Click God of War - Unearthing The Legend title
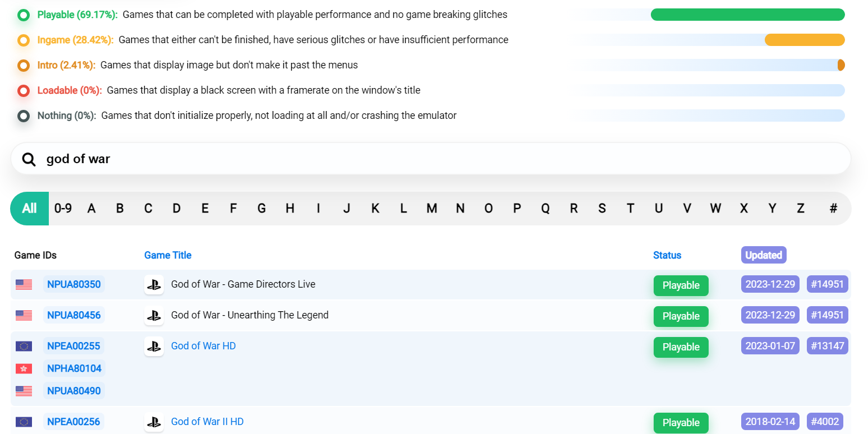Screen dimensions: 868x434 point(250,315)
